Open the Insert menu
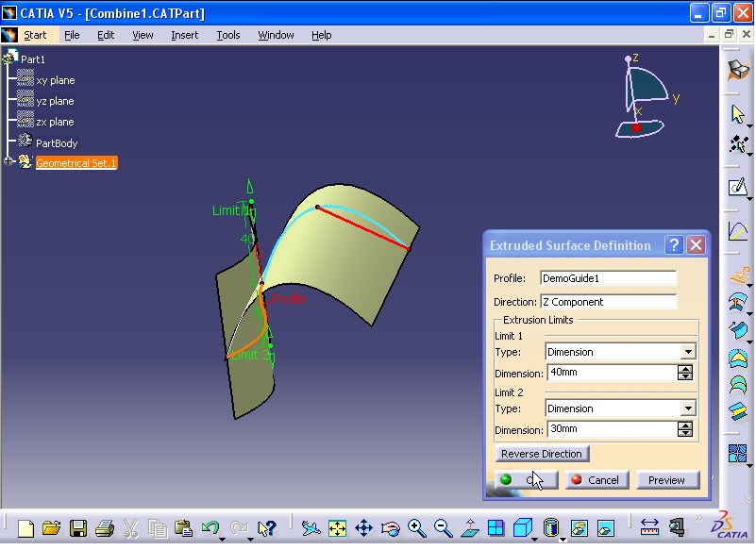The height and width of the screenshot is (550, 756). [x=184, y=35]
